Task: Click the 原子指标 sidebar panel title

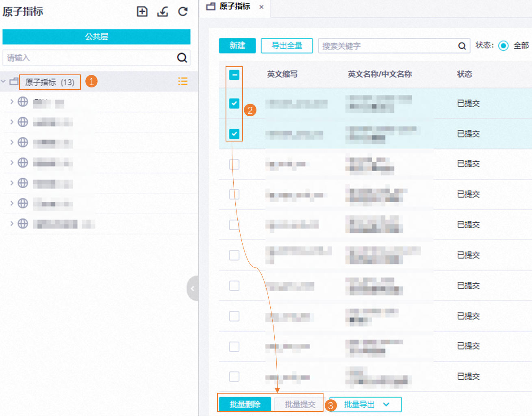Action: tap(23, 11)
